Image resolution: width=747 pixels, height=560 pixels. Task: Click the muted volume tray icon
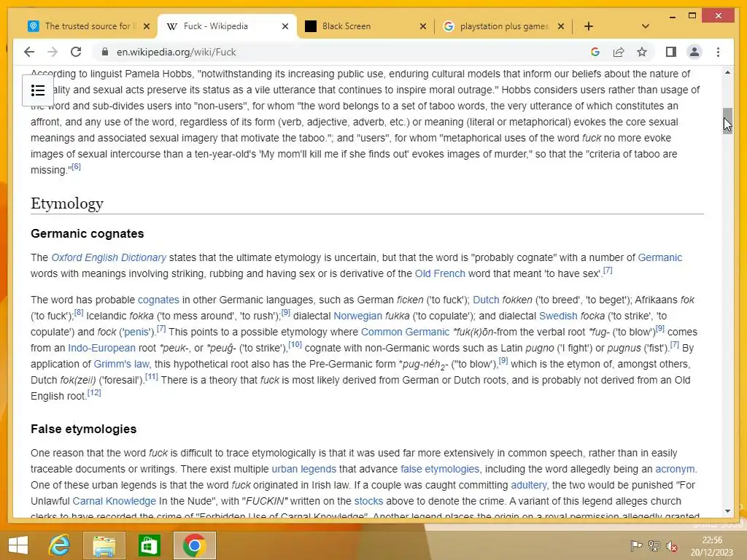pos(672,545)
